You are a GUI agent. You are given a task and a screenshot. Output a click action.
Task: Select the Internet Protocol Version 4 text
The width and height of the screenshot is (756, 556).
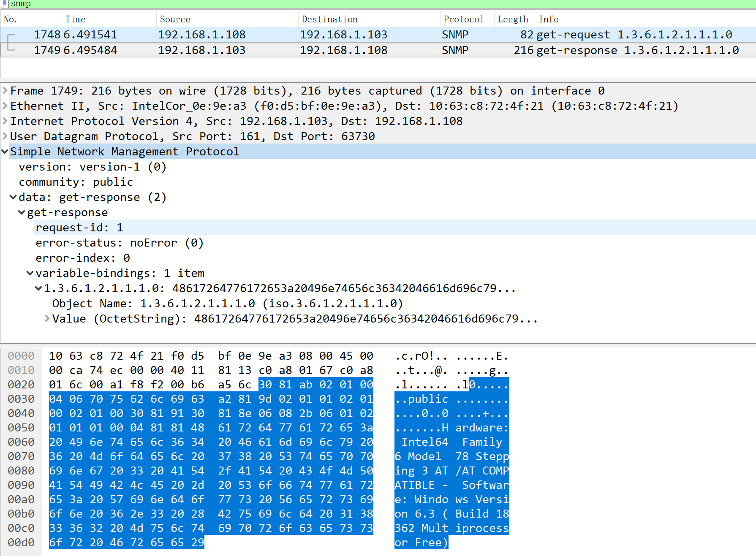coord(237,121)
